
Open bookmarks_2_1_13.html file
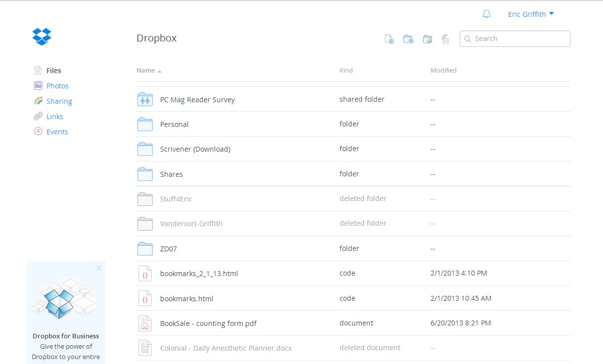pyautogui.click(x=199, y=274)
